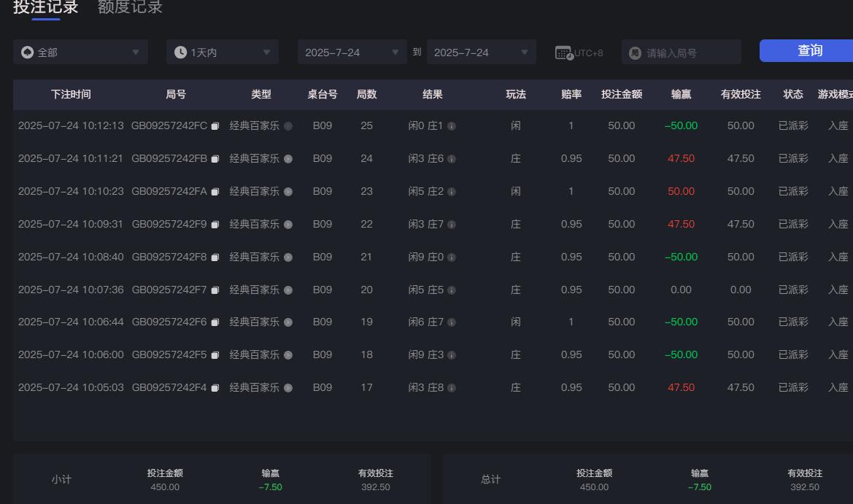This screenshot has height=504, width=853.
Task: Click the search icon inside 局号 input
Action: pos(635,52)
